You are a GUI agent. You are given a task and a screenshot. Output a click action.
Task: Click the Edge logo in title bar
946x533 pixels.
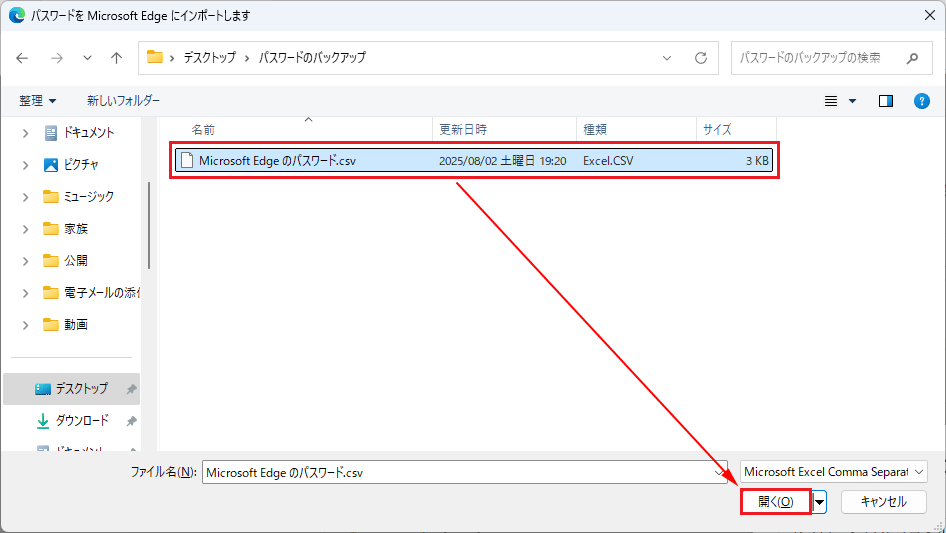coord(17,15)
